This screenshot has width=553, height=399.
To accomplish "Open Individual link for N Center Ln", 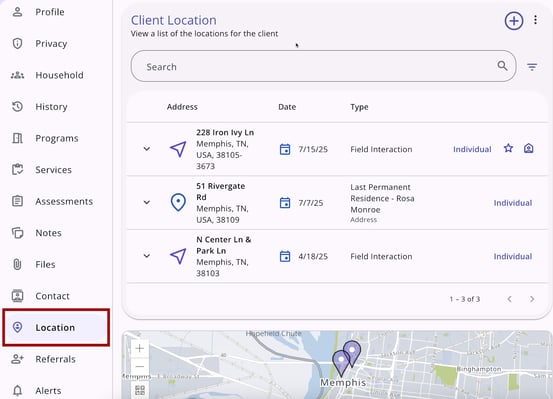I will tap(513, 256).
